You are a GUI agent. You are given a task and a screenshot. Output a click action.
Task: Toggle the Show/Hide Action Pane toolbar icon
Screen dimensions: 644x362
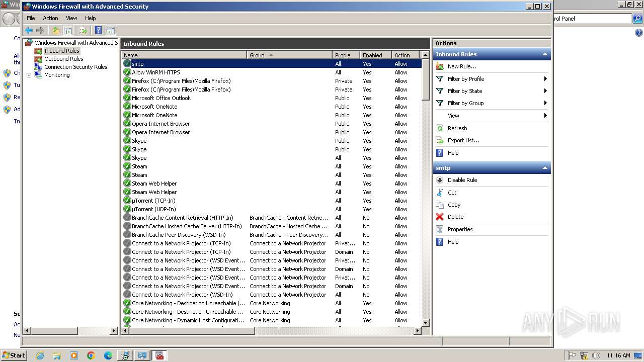(111, 31)
